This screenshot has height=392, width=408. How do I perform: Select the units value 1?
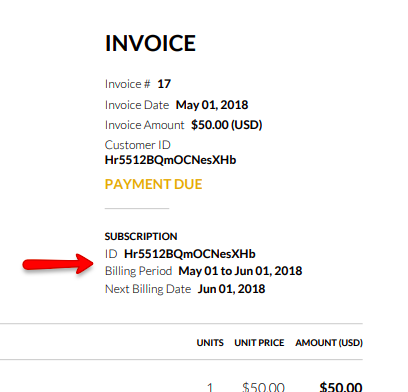click(210, 387)
